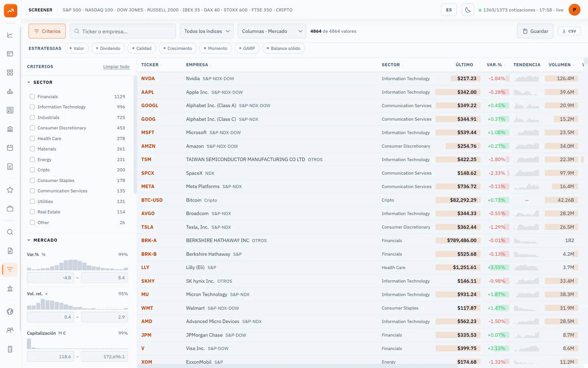Apply the GARP strategy chip
588x368 pixels.
tap(247, 48)
